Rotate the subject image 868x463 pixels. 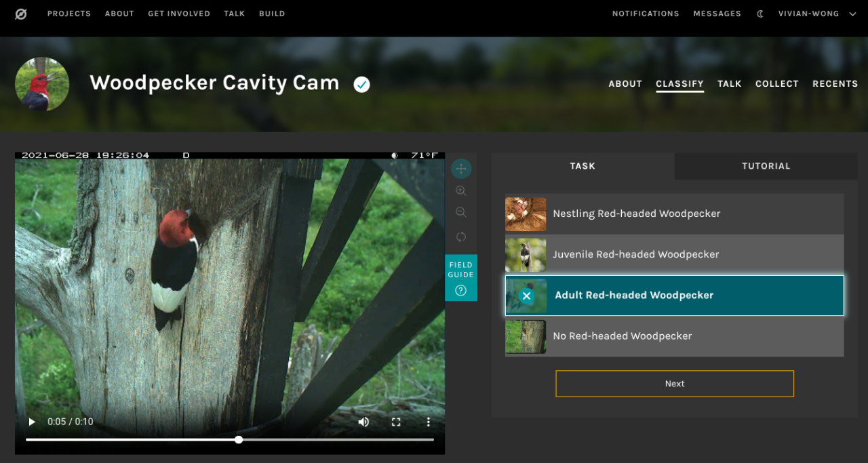[461, 237]
